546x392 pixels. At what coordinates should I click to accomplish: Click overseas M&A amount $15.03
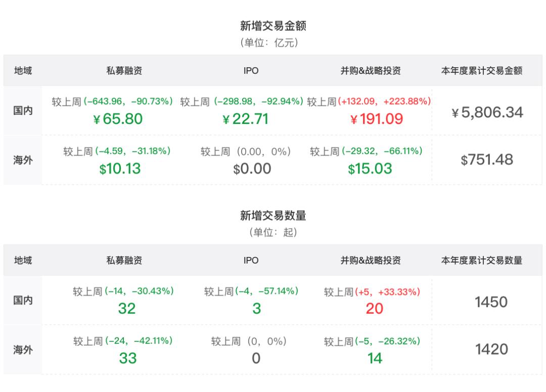click(370, 168)
